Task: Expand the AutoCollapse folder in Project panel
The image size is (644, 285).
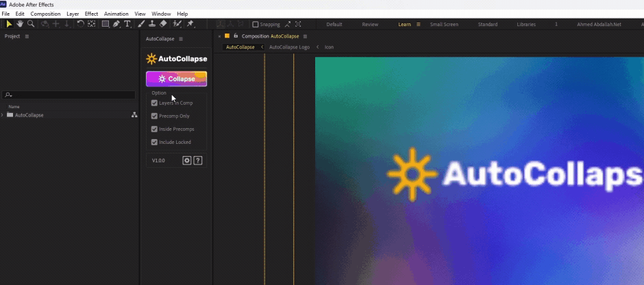Action: (2, 115)
